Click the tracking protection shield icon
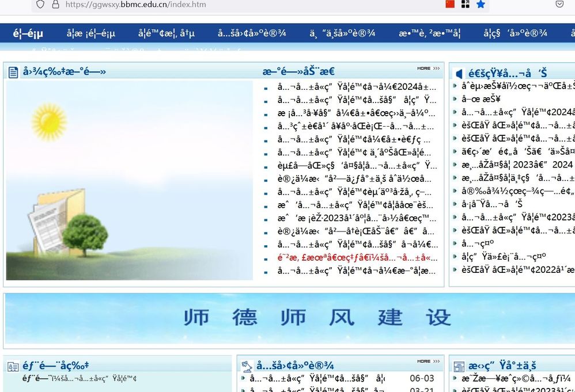The image size is (575, 392). pos(40,5)
